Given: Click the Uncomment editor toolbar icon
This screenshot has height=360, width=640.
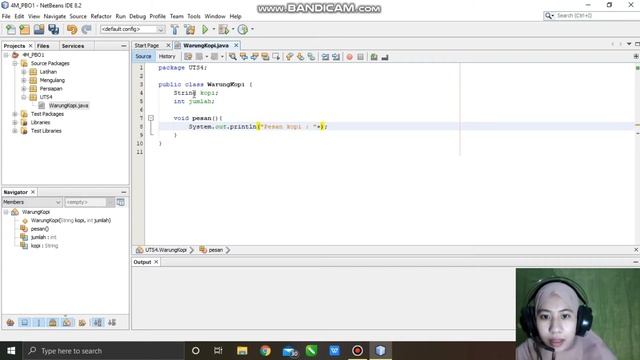Looking at the screenshot, I should (385, 57).
